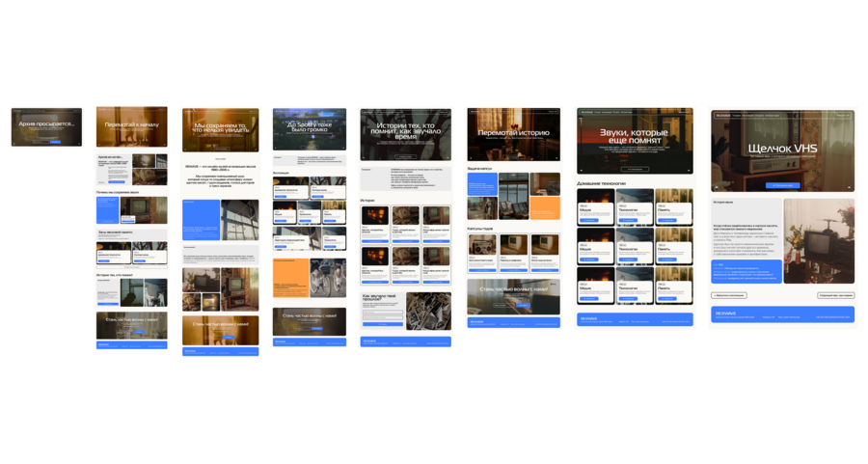Click the blue button in the about page's 'Стань частью волны' banner
This screenshot has height=464, width=868.
click(227, 337)
